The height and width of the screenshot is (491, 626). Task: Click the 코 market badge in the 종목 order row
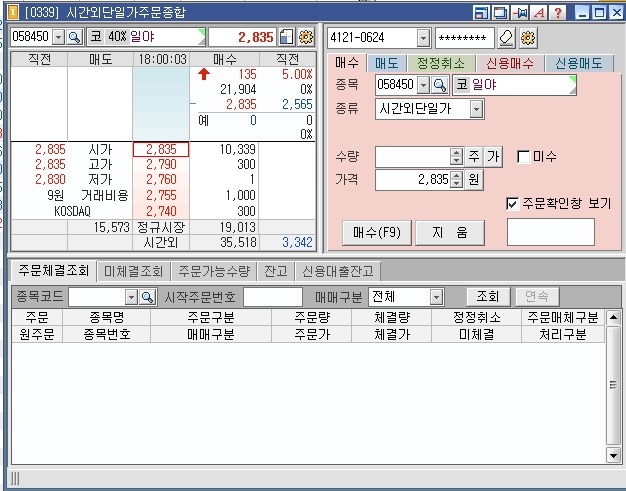coord(462,85)
